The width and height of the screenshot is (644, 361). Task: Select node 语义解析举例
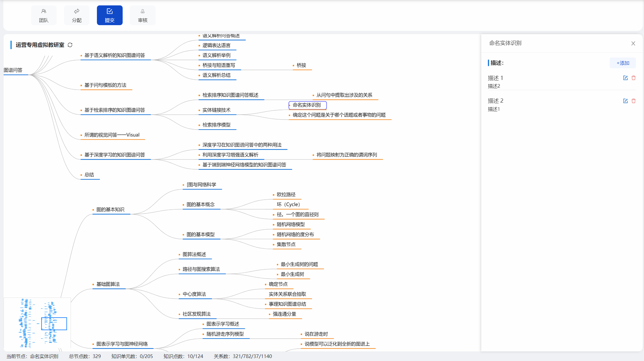tap(216, 55)
